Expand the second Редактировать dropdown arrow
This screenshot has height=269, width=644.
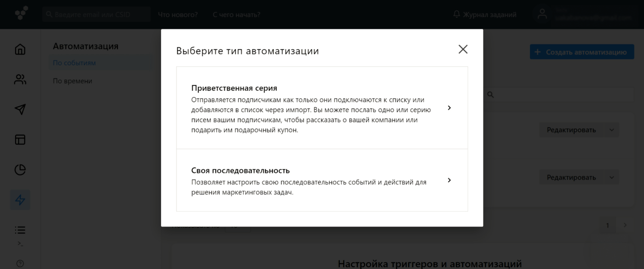611,177
